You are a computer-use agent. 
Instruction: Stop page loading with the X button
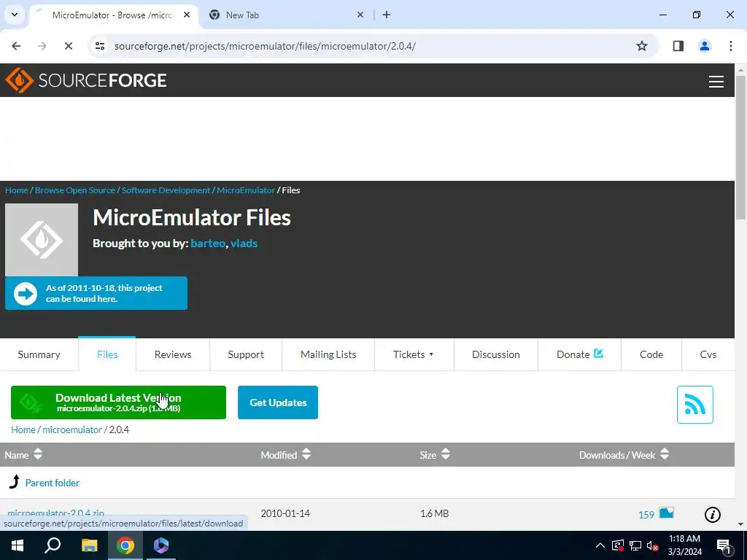coord(68,46)
